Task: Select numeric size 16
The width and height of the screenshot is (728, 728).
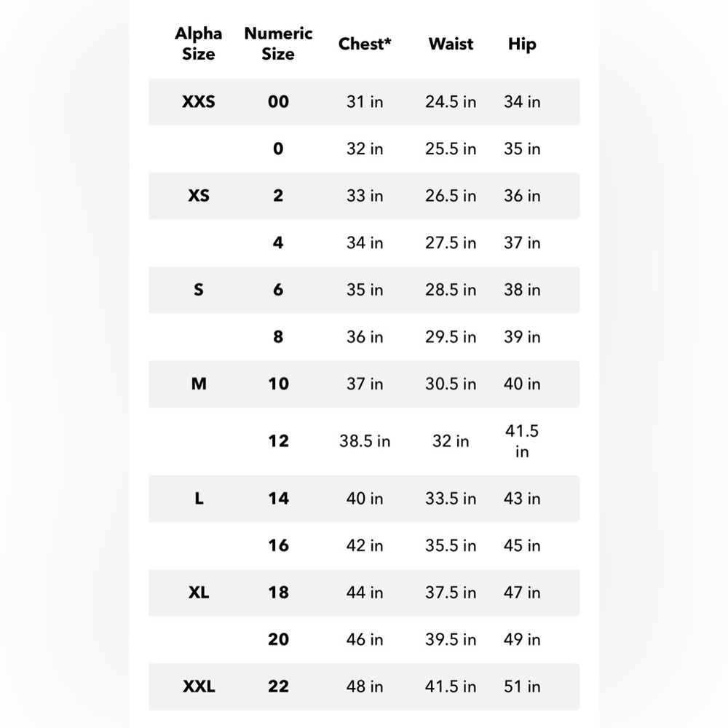Action: pyautogui.click(x=278, y=545)
